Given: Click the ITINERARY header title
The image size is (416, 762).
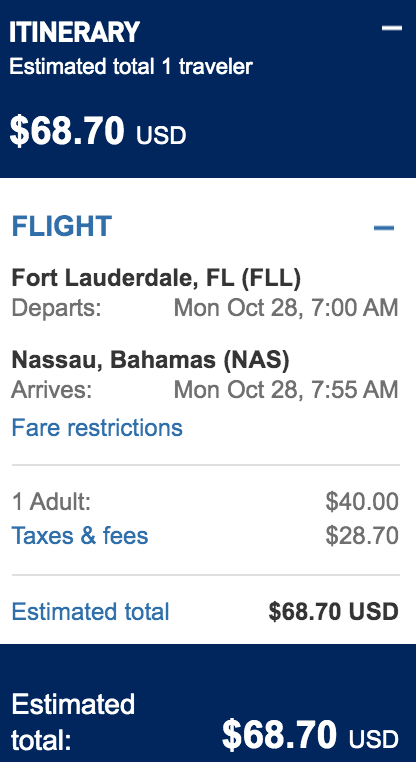Looking at the screenshot, I should [x=74, y=33].
